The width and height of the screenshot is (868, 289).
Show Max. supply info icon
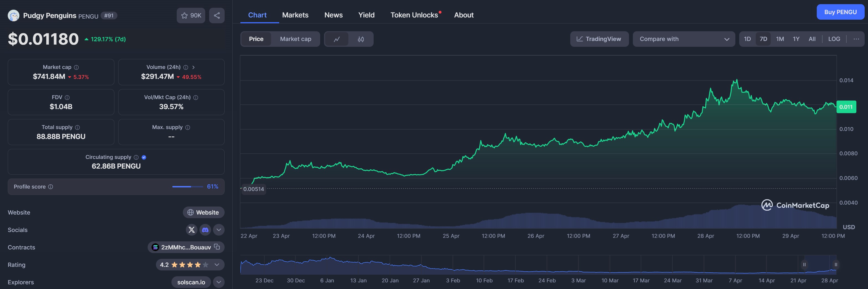(x=188, y=127)
